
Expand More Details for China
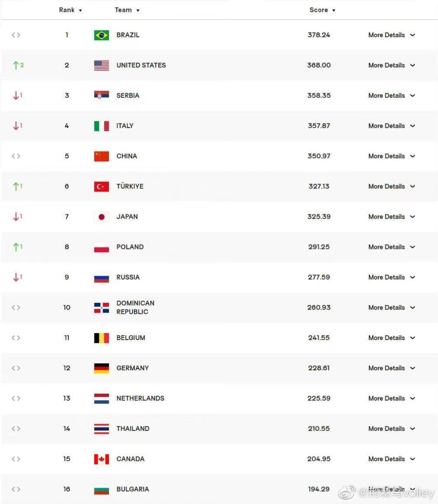(x=392, y=156)
